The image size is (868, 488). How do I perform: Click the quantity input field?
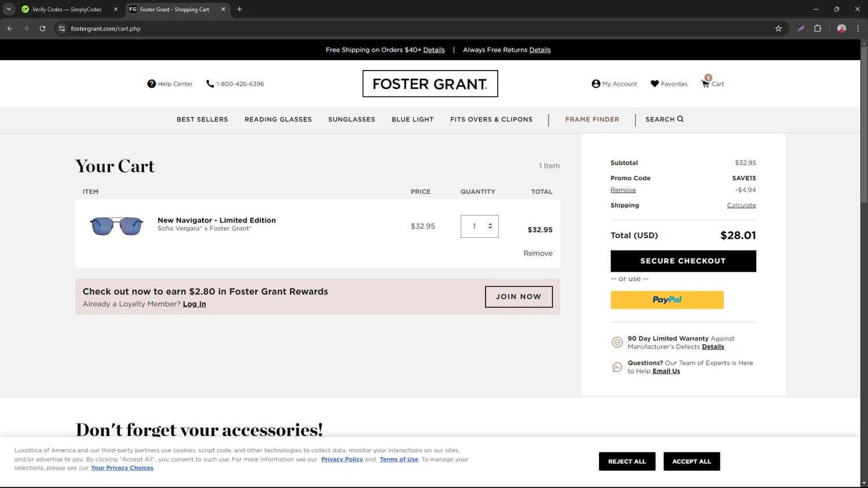coord(479,226)
